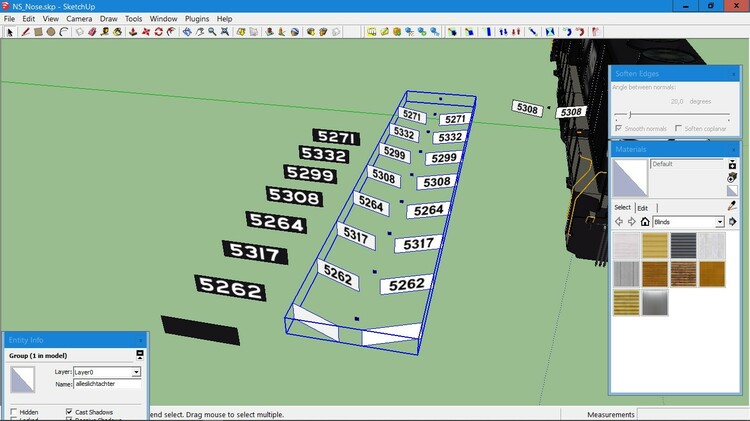
Task: Click the Orbit camera tool
Action: tap(186, 32)
